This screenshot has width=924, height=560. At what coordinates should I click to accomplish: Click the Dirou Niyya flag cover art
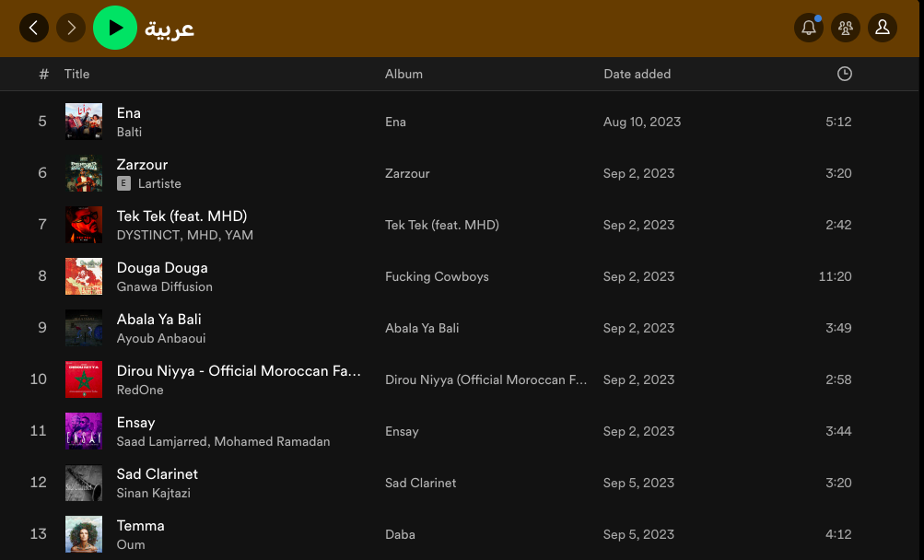[84, 379]
